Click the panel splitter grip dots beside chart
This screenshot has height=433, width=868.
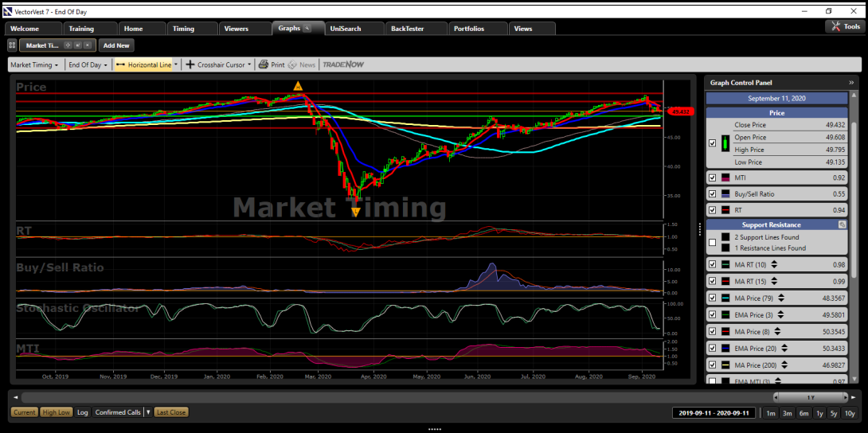(700, 228)
